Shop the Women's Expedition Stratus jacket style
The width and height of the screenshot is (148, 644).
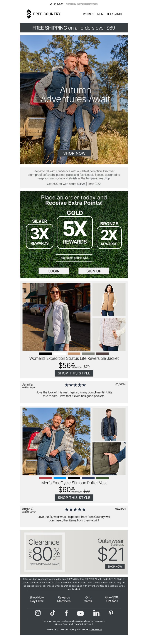pos(74,373)
